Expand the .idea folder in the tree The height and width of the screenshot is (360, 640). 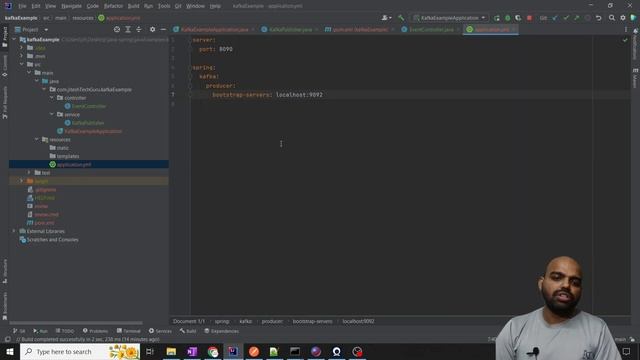click(x=22, y=48)
